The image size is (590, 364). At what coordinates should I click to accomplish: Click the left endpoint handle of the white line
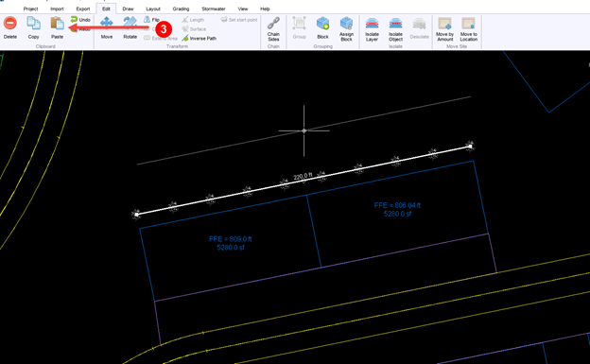pyautogui.click(x=136, y=215)
